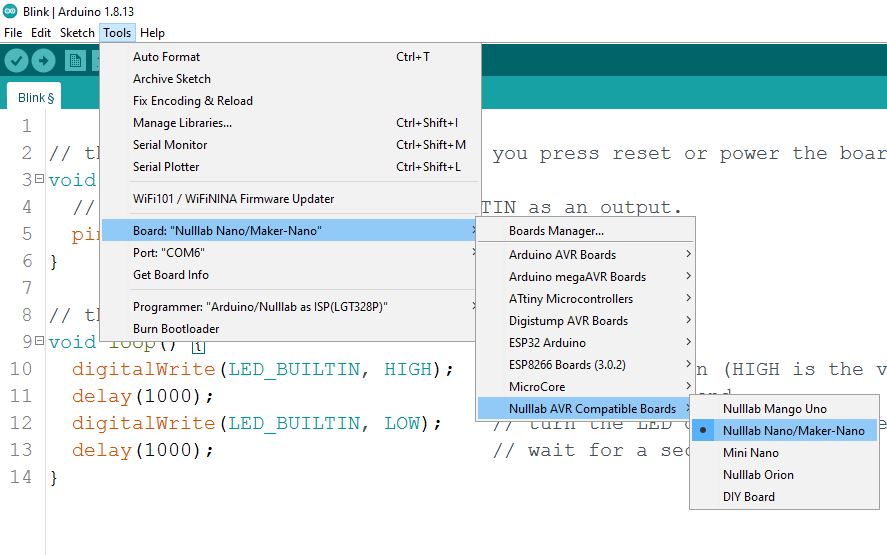The width and height of the screenshot is (887, 555).
Task: Collapse the void setup code fold marker
Action: (39, 181)
